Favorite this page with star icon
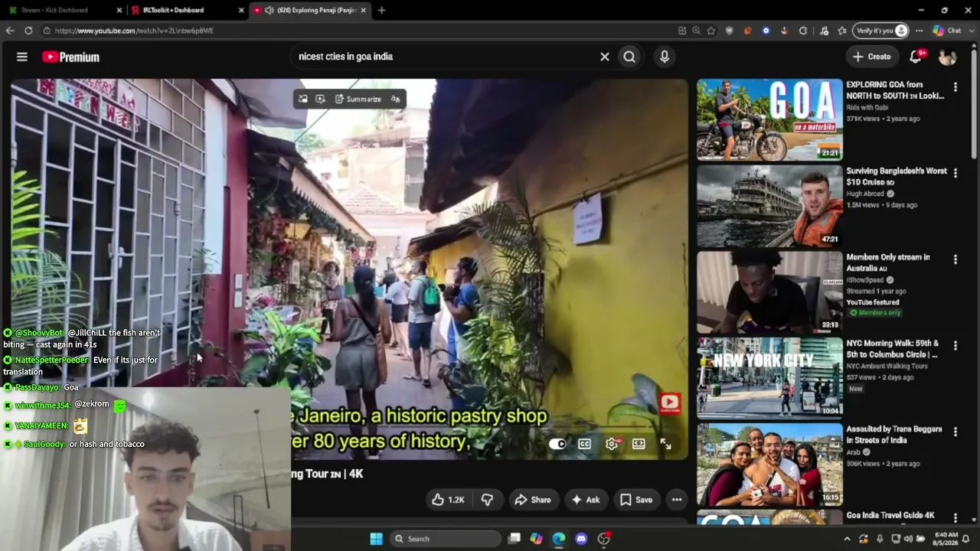Screen dimensions: 980x551 pyautogui.click(x=711, y=31)
